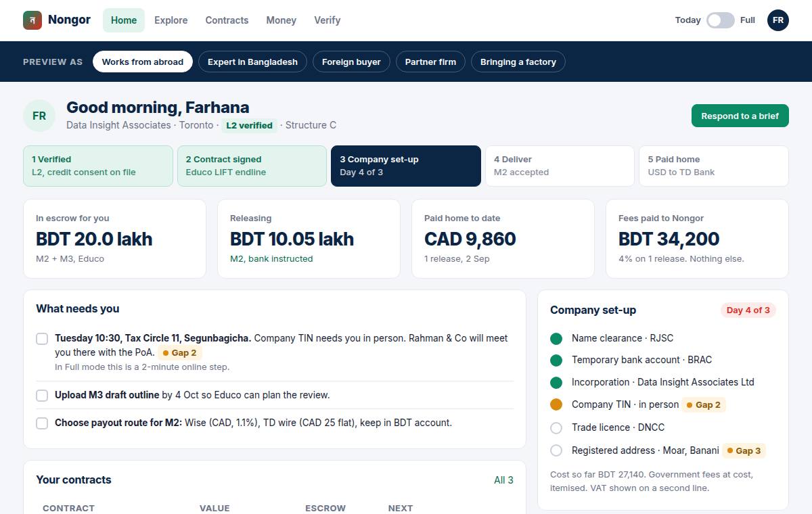Viewport: 812px width, 514px height.
Task: Select step 1 Verified in progress tracker
Action: pyautogui.click(x=98, y=166)
